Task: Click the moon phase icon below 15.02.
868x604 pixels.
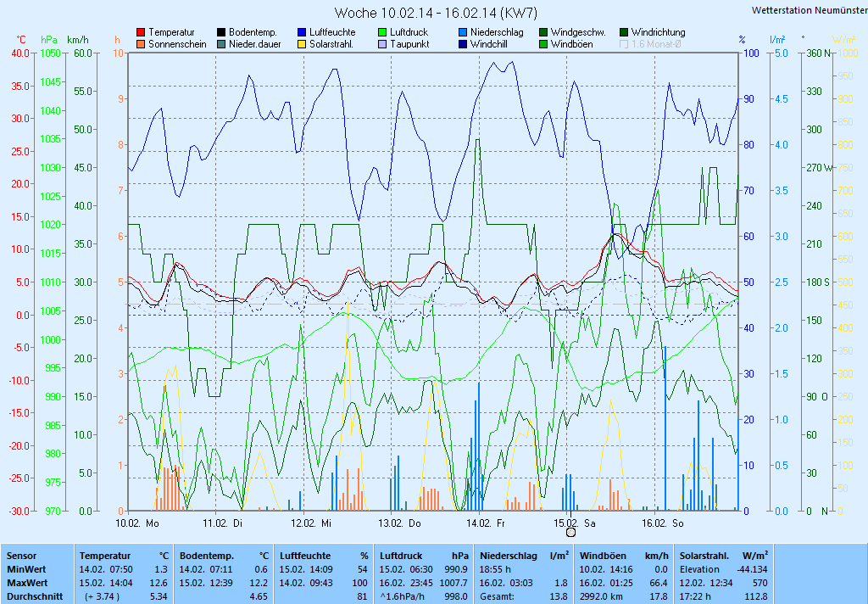Action: click(570, 533)
